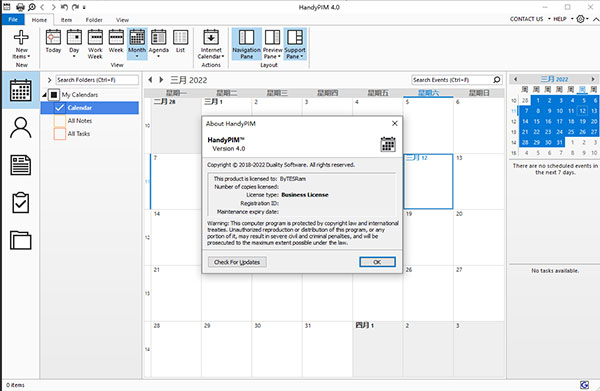Click the print preview magnifier icon
The image size is (600, 391).
tap(32, 7)
